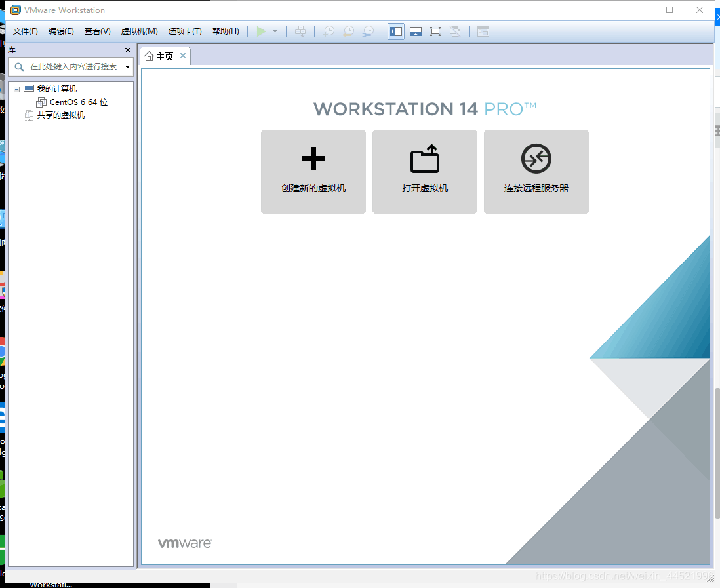Viewport: 720px width, 588px height.
Task: Click 打开虚拟机 tile
Action: point(425,172)
